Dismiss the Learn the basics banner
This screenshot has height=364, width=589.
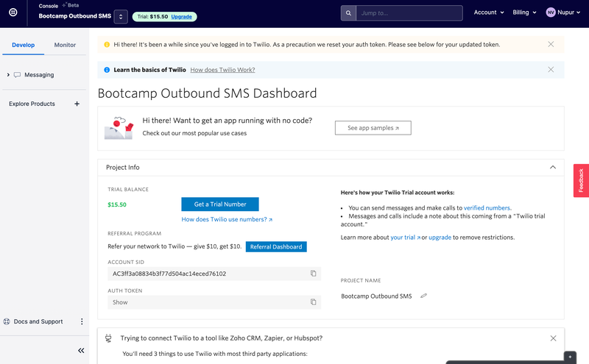pyautogui.click(x=551, y=69)
